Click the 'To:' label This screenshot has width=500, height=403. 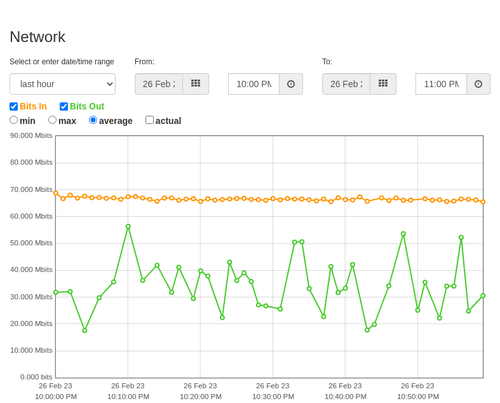point(327,62)
